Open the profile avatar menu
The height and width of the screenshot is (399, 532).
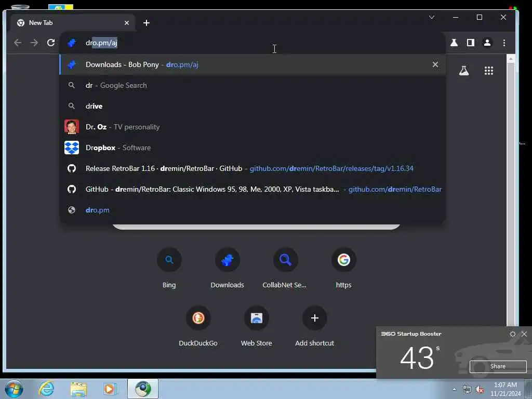click(487, 43)
